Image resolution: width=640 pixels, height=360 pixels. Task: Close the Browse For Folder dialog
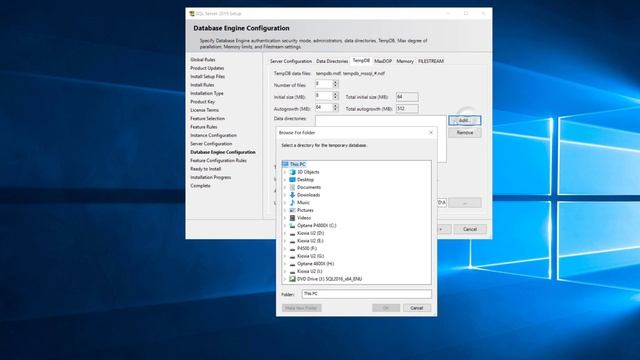coord(431,133)
